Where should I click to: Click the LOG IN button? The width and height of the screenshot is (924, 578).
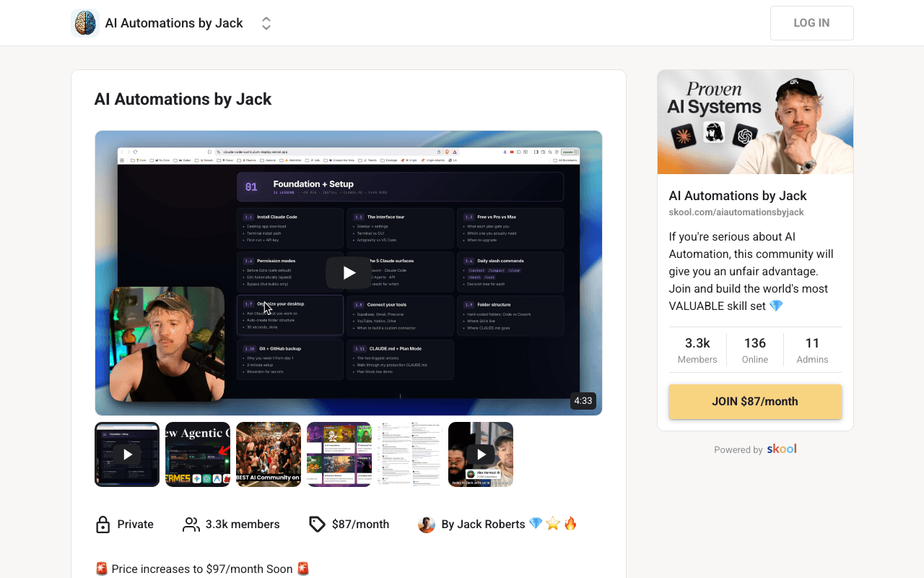[x=811, y=23]
